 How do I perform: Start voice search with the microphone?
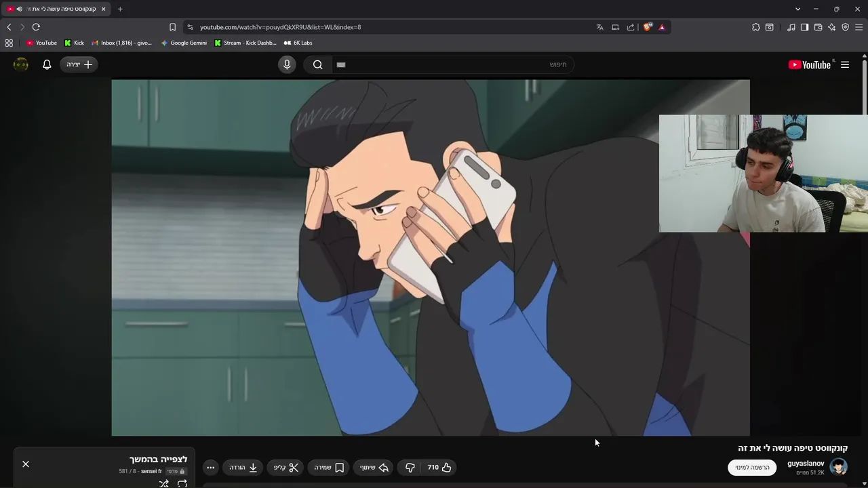[x=287, y=64]
